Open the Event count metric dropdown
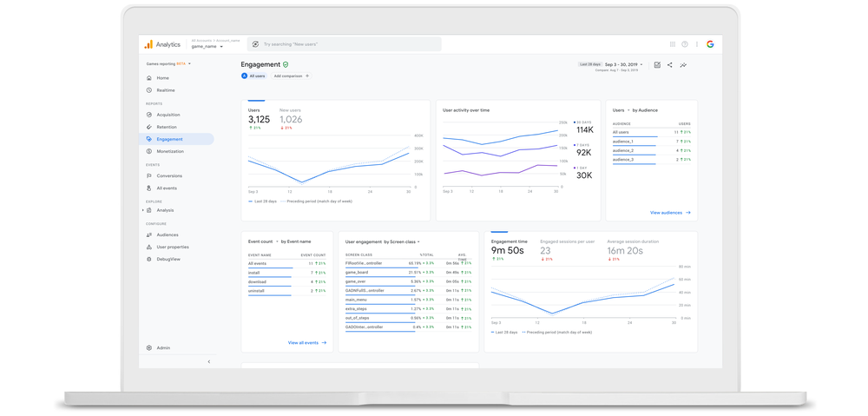Image resolution: width=868 pixels, height=416 pixels. point(264,241)
